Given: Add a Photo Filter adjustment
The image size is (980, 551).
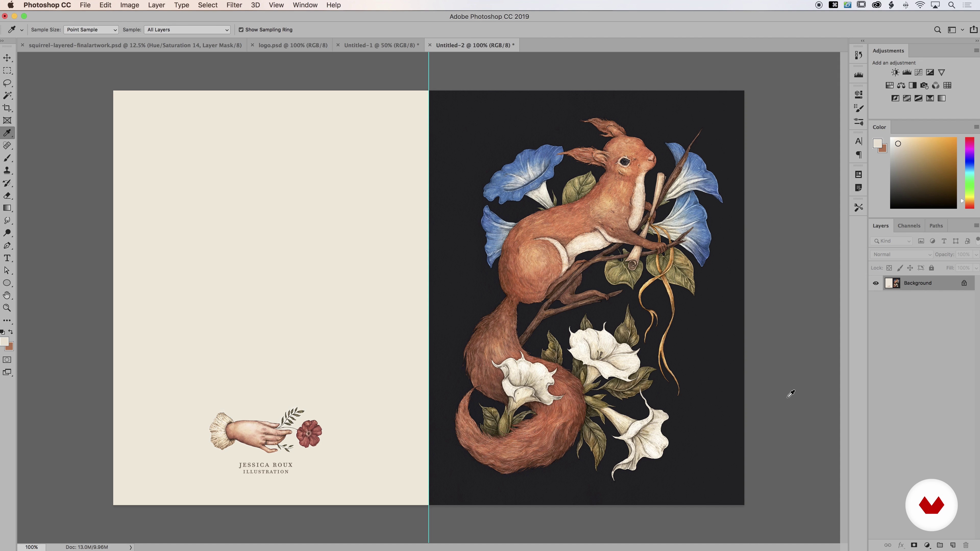Looking at the screenshot, I should pyautogui.click(x=924, y=85).
